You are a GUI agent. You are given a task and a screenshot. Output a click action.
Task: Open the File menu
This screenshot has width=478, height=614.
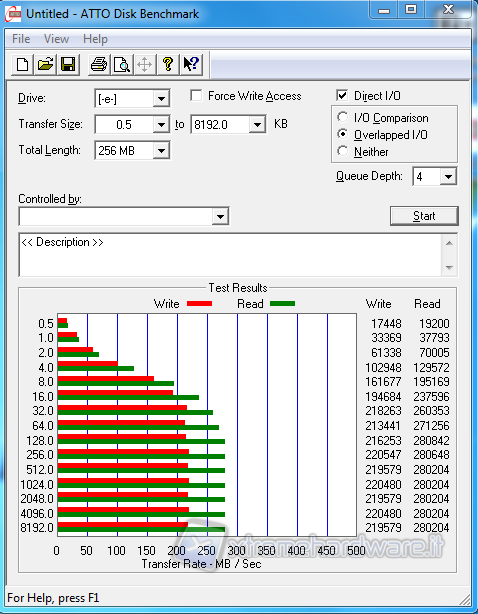(x=21, y=39)
